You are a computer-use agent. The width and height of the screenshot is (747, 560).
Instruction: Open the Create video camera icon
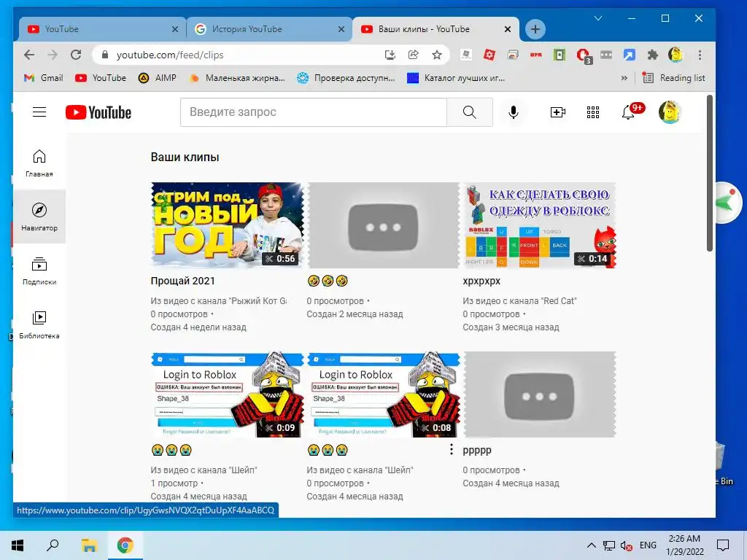point(557,112)
